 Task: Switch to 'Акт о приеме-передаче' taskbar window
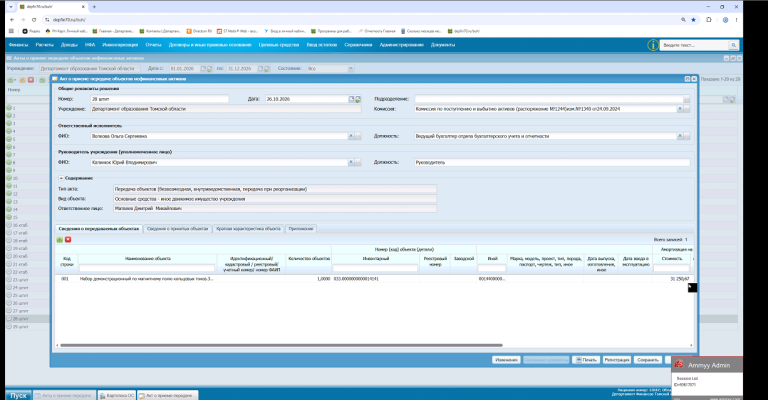click(x=168, y=395)
